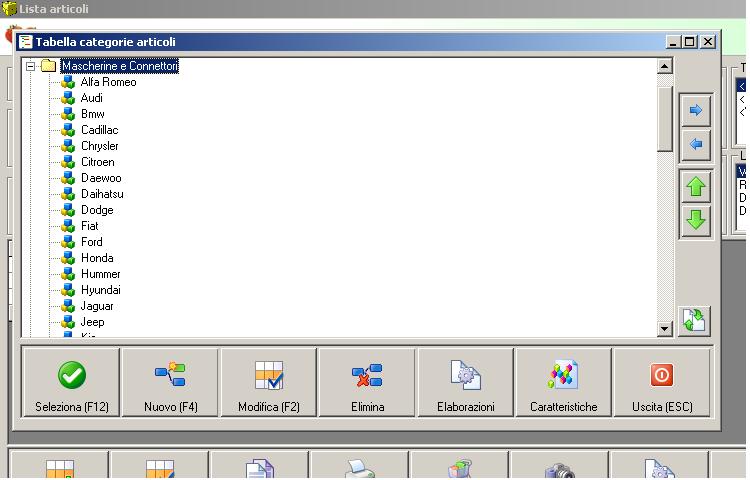The width and height of the screenshot is (750, 480).
Task: Collapse the Mascherine e Connettori node
Action: pos(31,66)
